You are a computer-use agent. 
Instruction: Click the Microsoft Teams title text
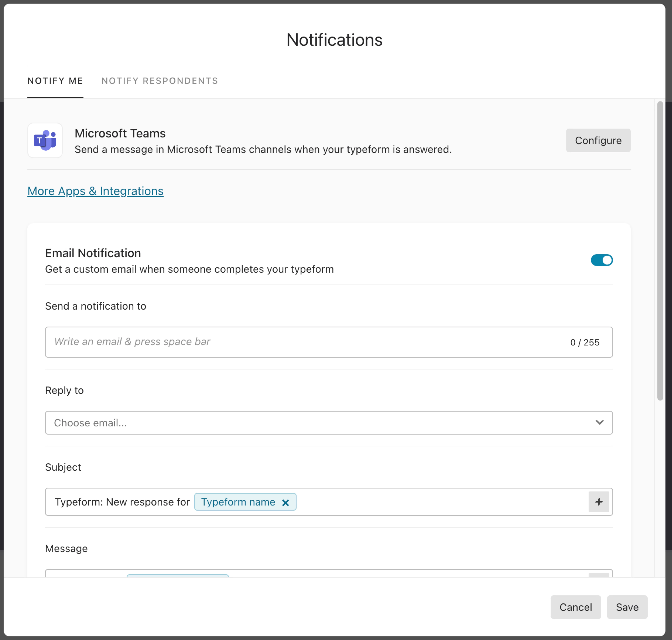pos(120,133)
